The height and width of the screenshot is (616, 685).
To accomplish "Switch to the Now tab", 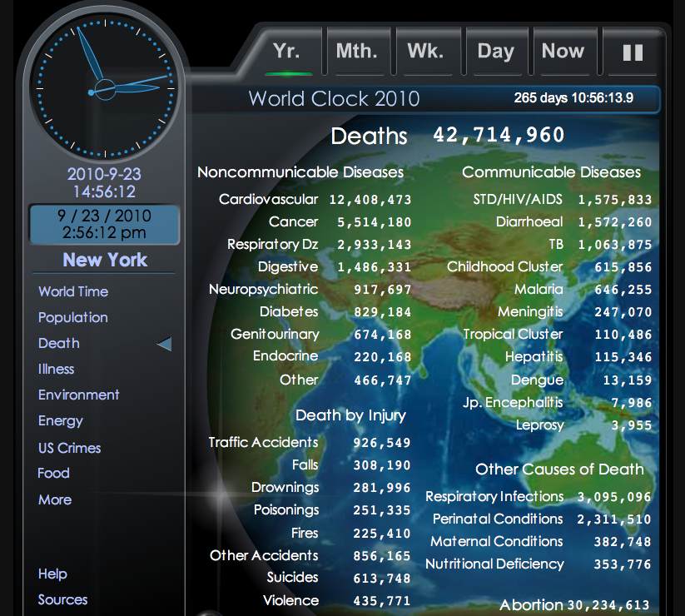I will tap(563, 51).
